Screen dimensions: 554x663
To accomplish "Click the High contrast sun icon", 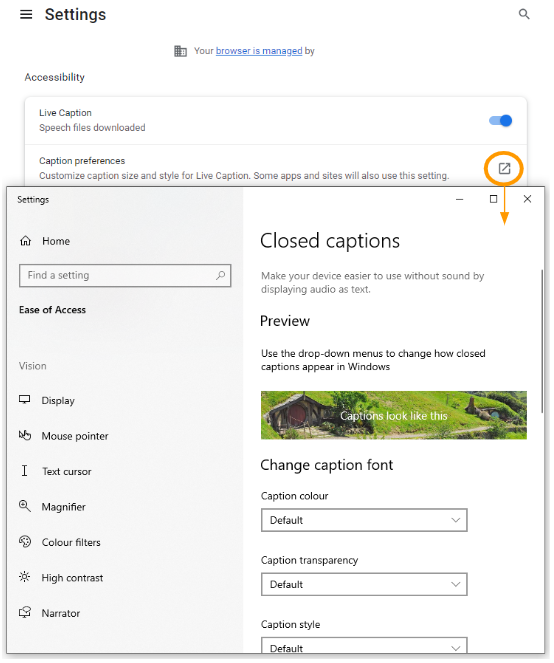I will click(25, 577).
